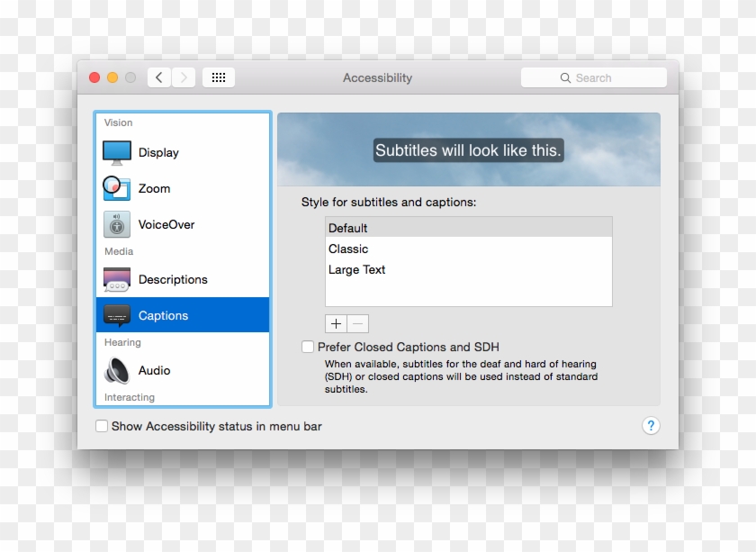Remove caption style with minus button

358,324
